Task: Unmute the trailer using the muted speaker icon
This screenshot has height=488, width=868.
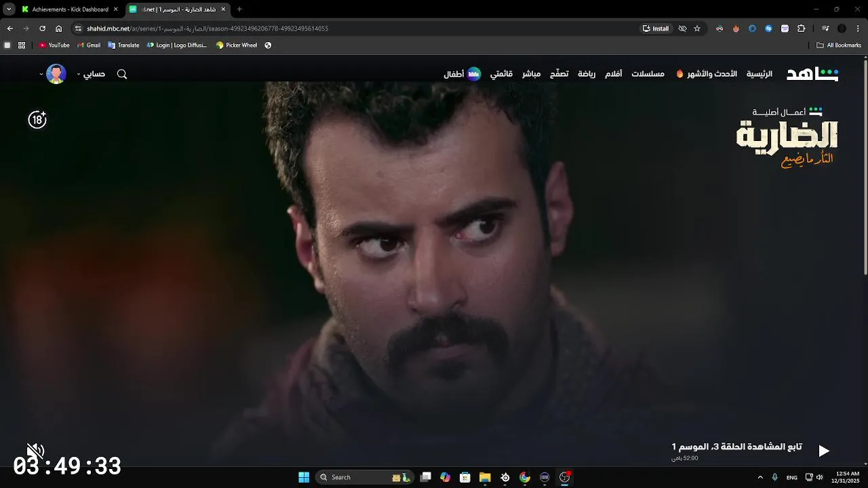Action: point(35,451)
